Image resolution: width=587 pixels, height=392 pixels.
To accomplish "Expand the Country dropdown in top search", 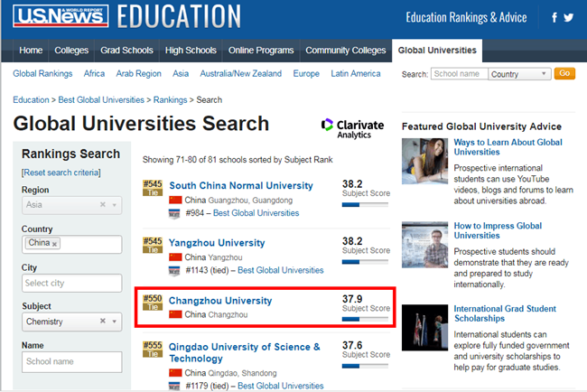I will click(518, 74).
